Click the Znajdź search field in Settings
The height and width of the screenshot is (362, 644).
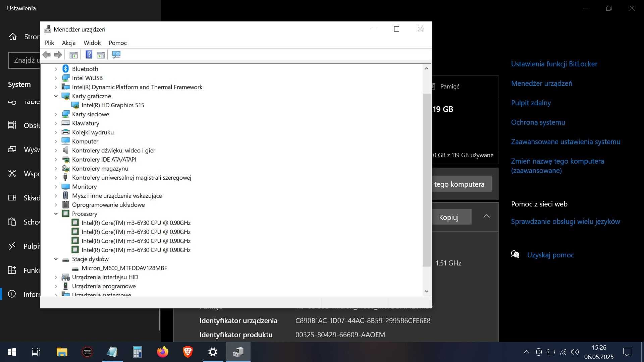click(x=24, y=60)
